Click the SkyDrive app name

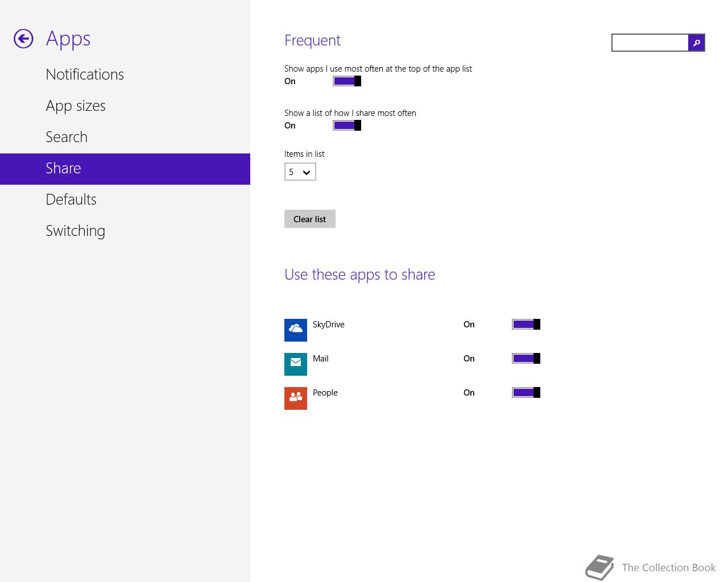[x=329, y=325]
